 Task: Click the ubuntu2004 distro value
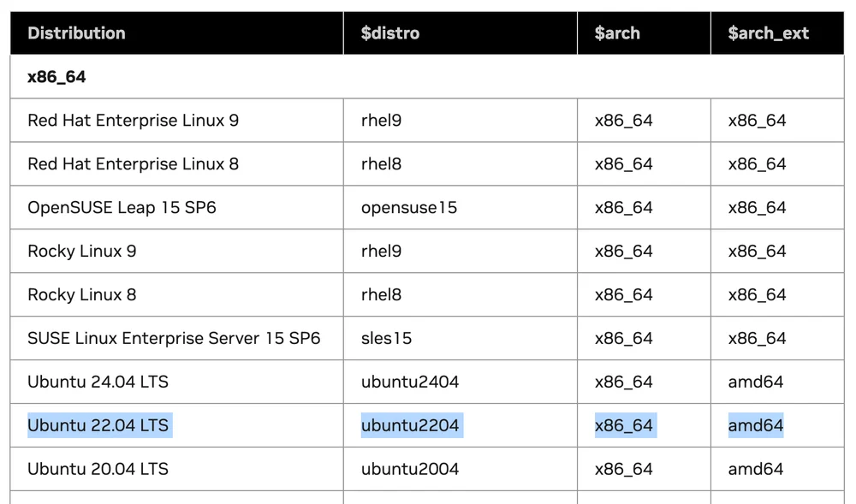(410, 469)
